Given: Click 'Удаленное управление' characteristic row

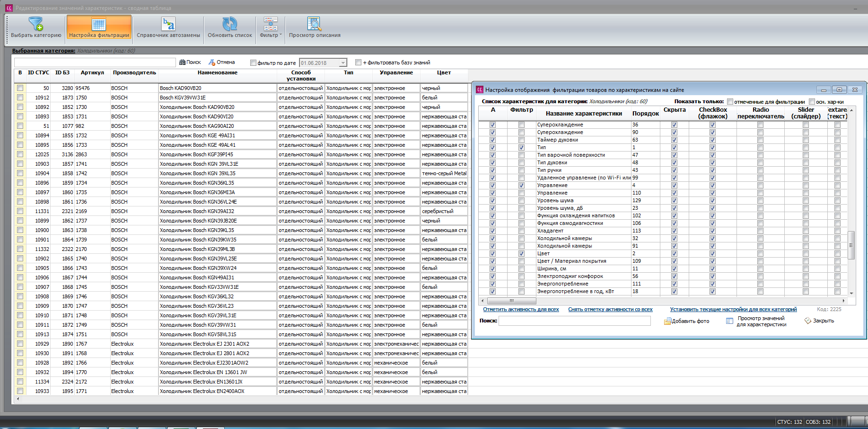Looking at the screenshot, I should [x=584, y=178].
